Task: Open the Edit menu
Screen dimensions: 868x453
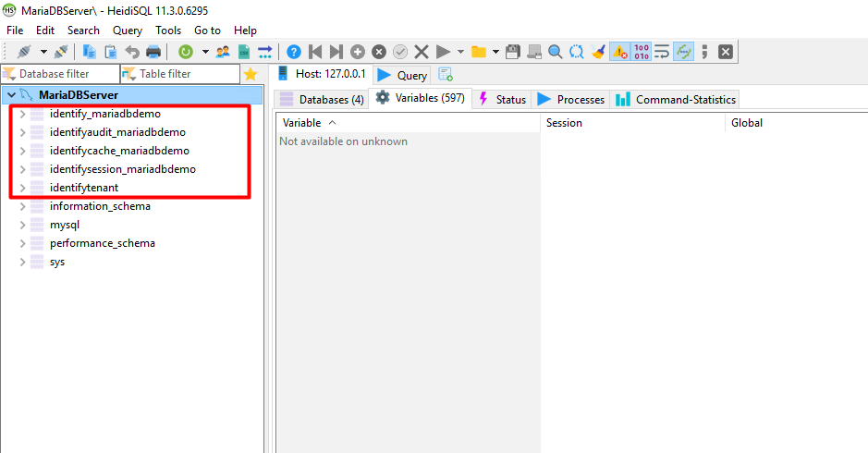Action: point(45,31)
